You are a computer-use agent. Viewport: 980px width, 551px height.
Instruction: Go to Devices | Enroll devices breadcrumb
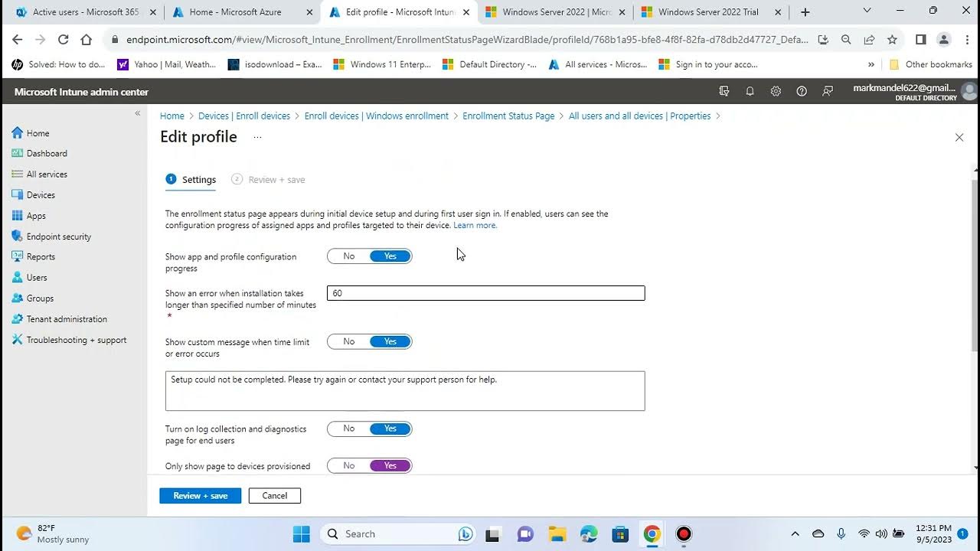click(x=244, y=116)
